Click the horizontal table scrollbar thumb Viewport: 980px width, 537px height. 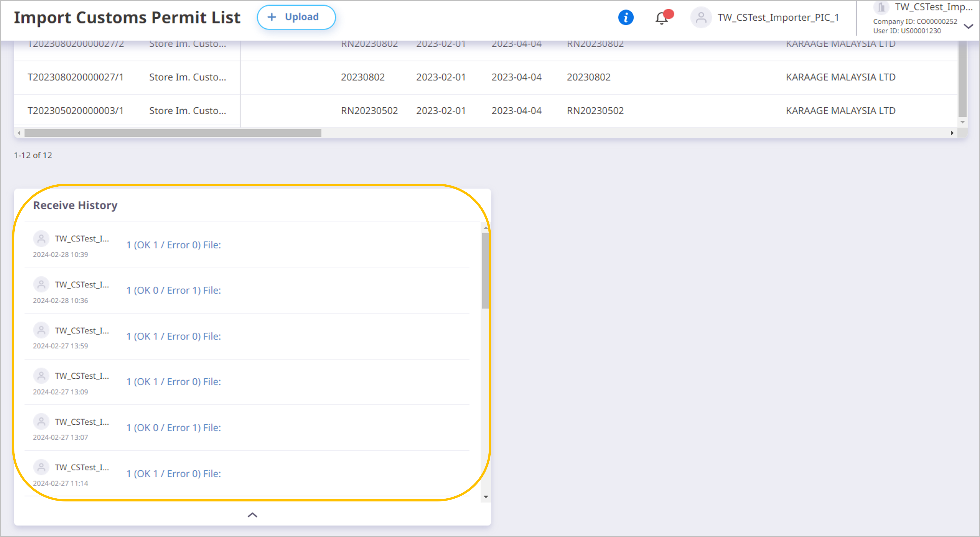click(173, 133)
